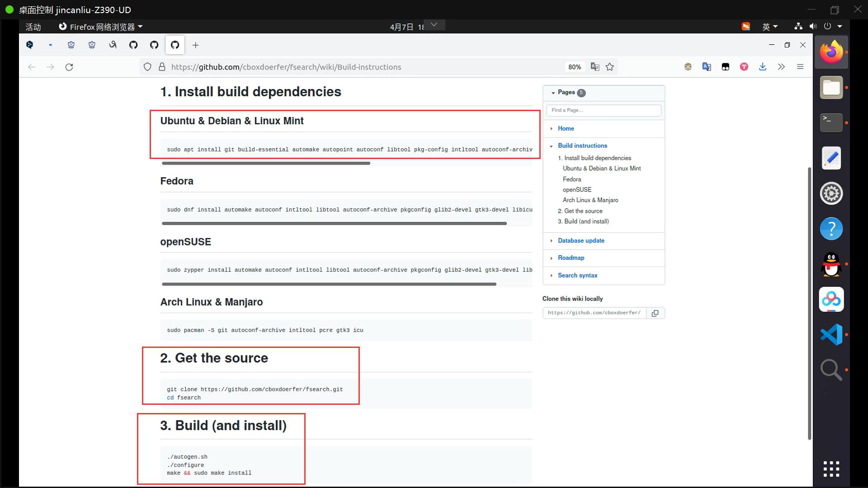Expand the Database update page entry
Viewport: 868px width, 488px height.
pos(552,241)
